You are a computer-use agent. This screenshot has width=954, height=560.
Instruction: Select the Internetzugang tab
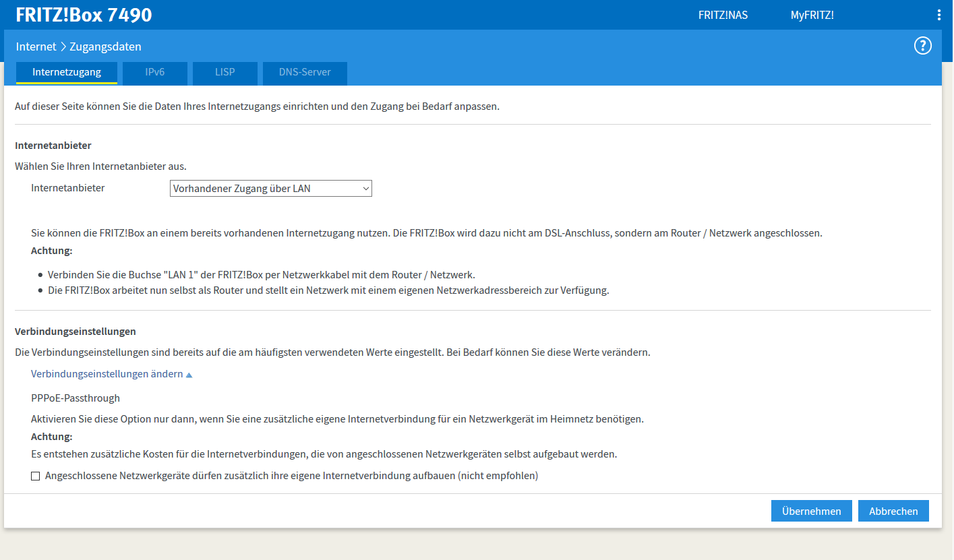pos(67,73)
